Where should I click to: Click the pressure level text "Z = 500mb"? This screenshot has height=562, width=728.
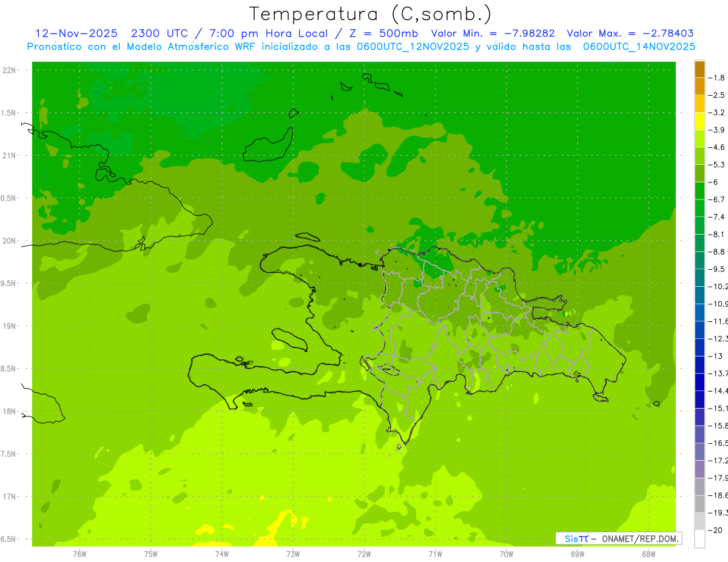point(380,33)
